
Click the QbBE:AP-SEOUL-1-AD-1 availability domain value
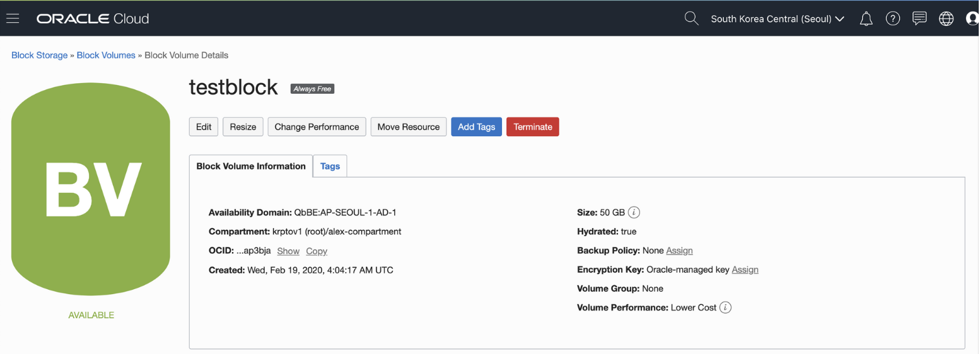[x=345, y=212]
